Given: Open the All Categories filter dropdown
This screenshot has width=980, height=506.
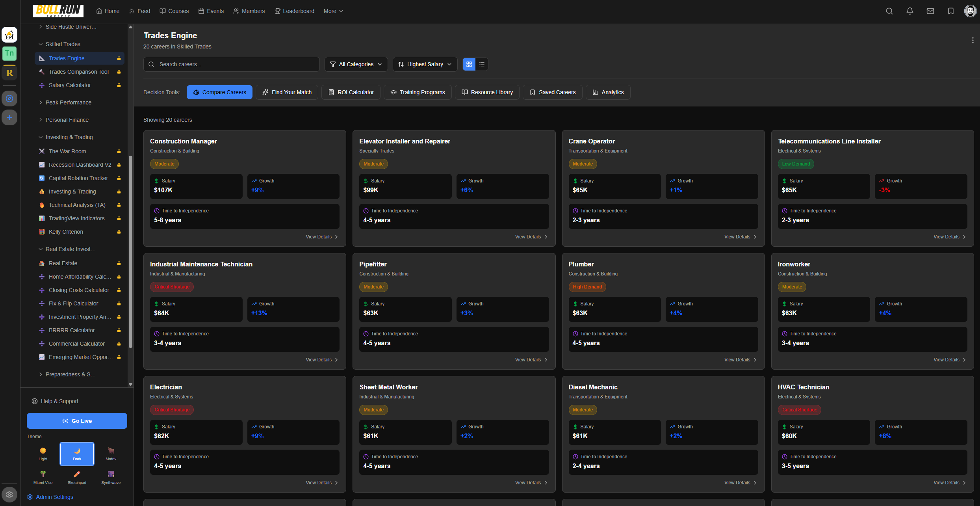Looking at the screenshot, I should click(356, 64).
